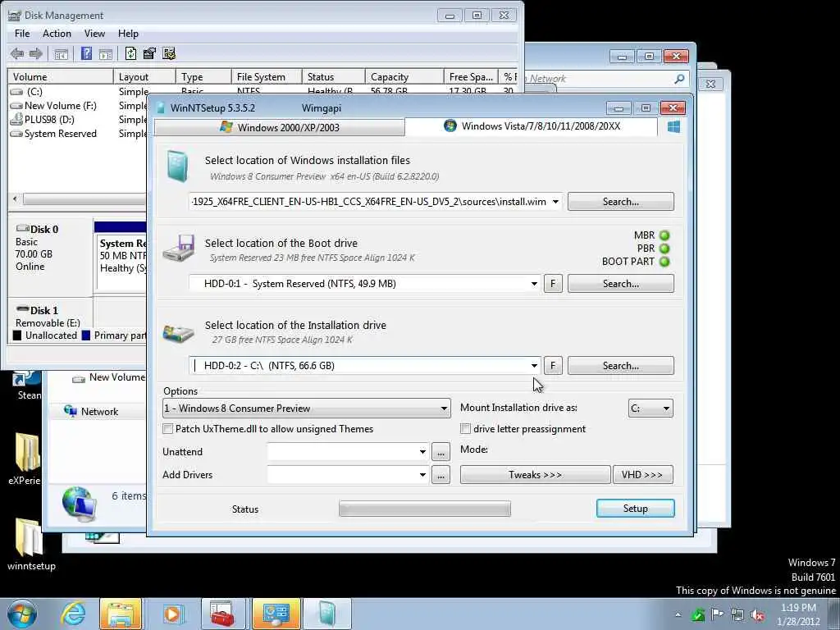Click Back arrow in Disk Management toolbar
Image resolution: width=840 pixels, height=630 pixels.
click(17, 53)
